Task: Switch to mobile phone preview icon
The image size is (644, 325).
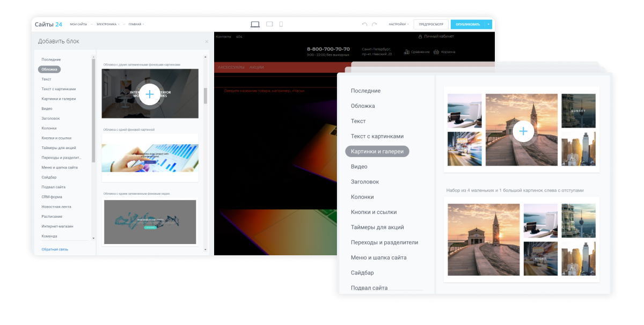Action: click(281, 24)
